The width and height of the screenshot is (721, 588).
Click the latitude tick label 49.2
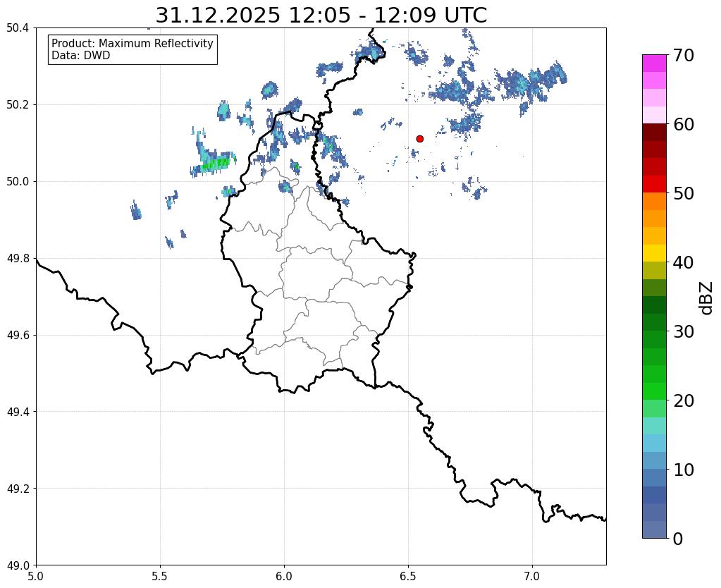pos(18,489)
